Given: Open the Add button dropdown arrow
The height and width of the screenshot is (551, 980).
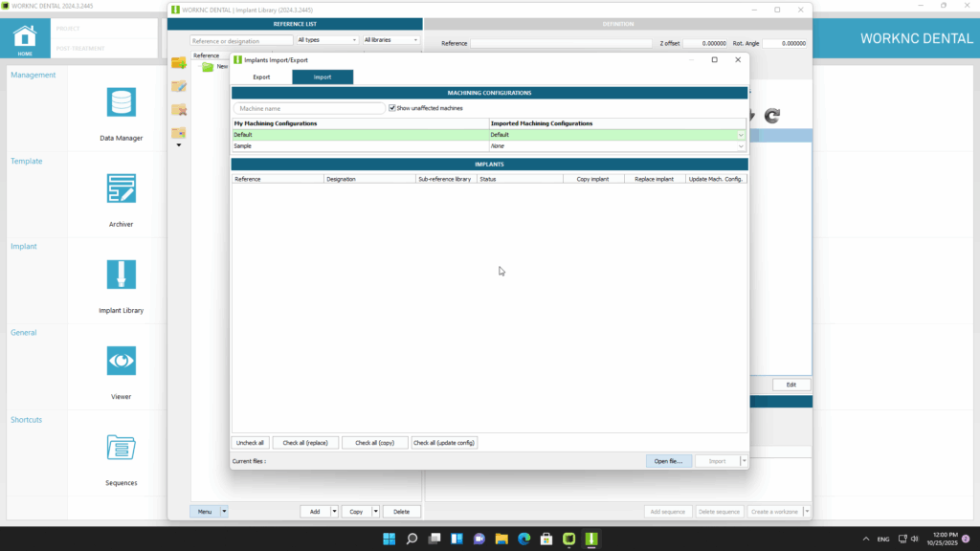Looking at the screenshot, I should coord(335,512).
